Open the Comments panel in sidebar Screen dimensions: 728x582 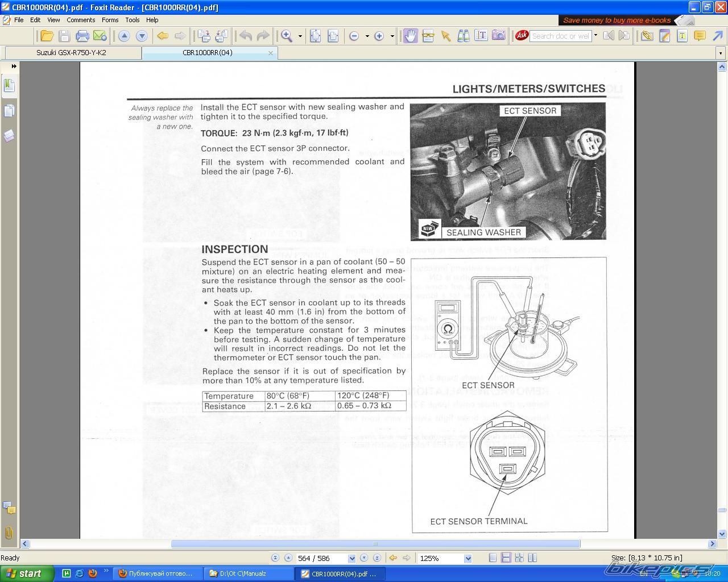pyautogui.click(x=9, y=507)
